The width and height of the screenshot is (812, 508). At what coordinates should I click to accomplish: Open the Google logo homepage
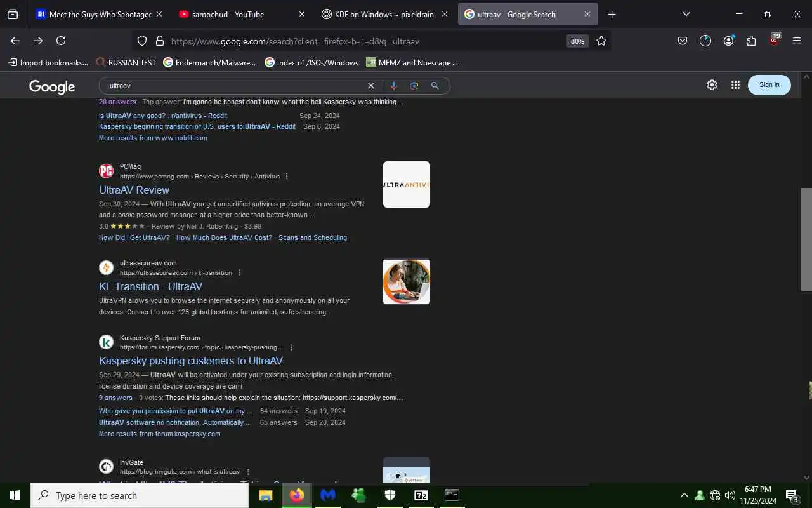[52, 86]
